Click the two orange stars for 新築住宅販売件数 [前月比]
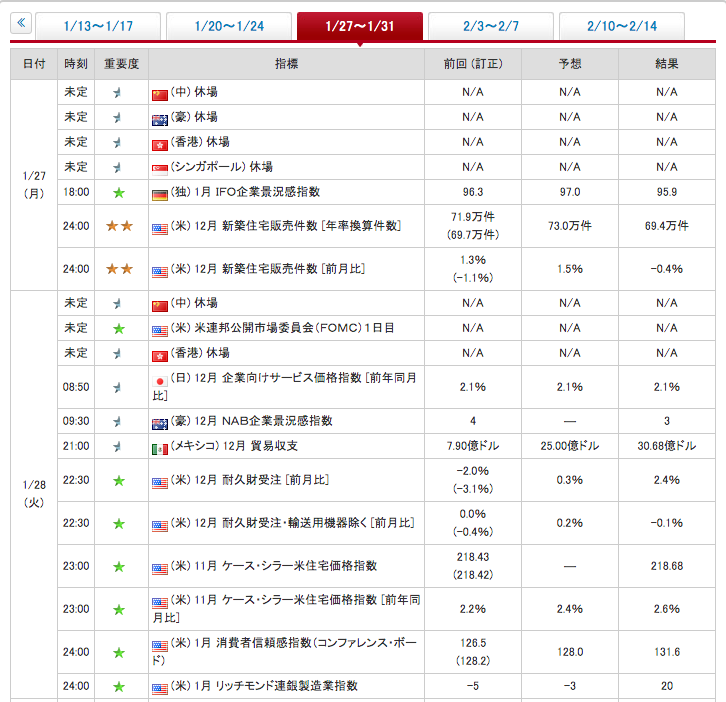The height and width of the screenshot is (702, 726). [x=119, y=269]
